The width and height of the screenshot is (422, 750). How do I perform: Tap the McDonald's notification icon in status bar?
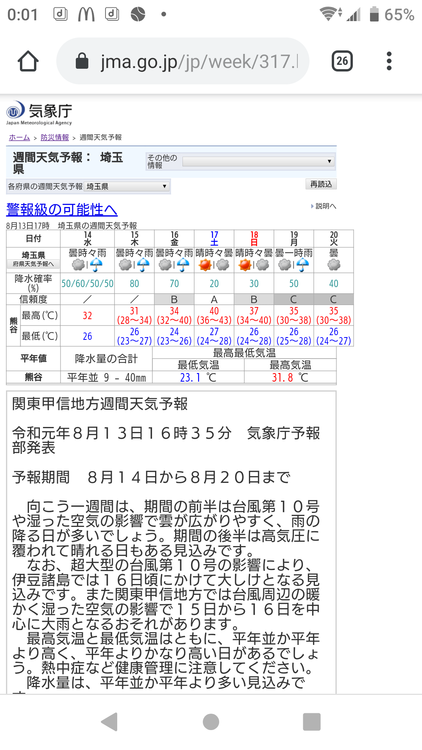[x=86, y=14]
